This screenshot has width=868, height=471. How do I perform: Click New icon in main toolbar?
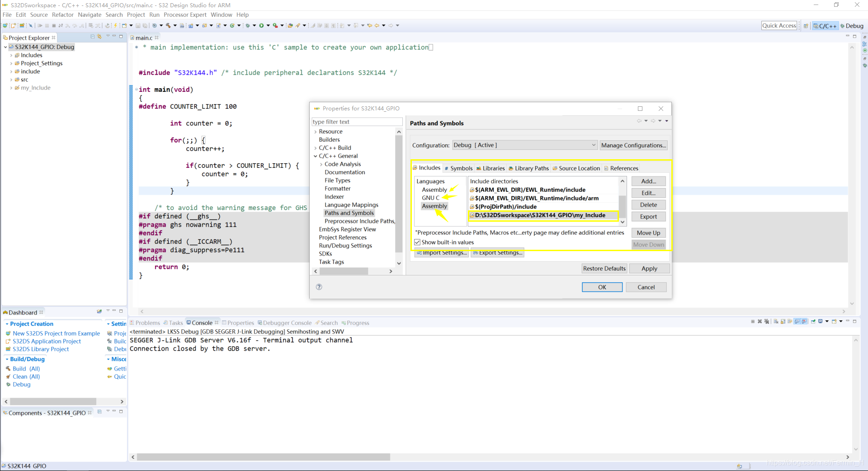124,25
